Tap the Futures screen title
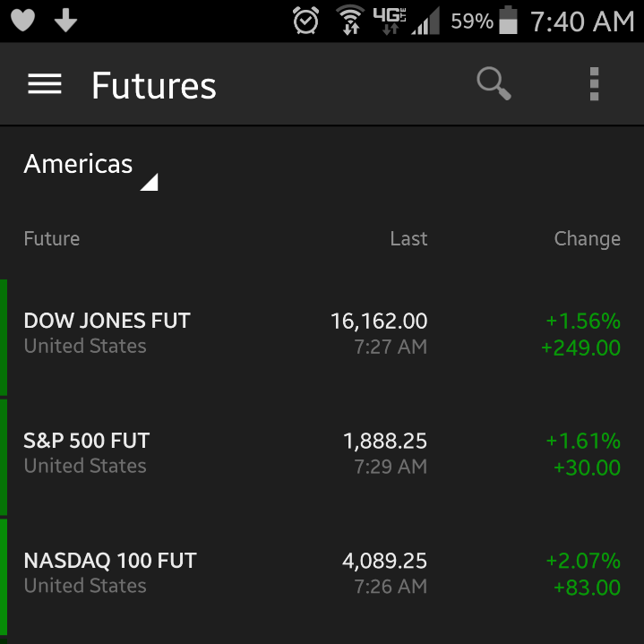This screenshot has width=644, height=644. (x=153, y=85)
